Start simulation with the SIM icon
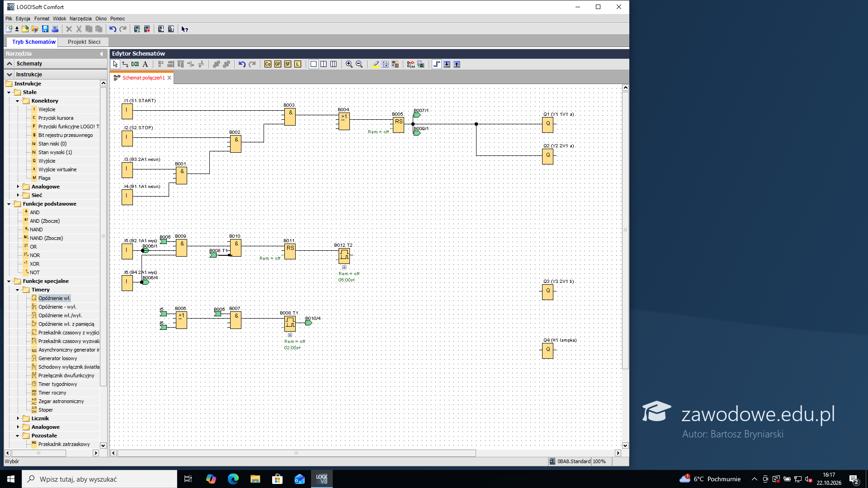The width and height of the screenshot is (868, 488). (x=410, y=64)
